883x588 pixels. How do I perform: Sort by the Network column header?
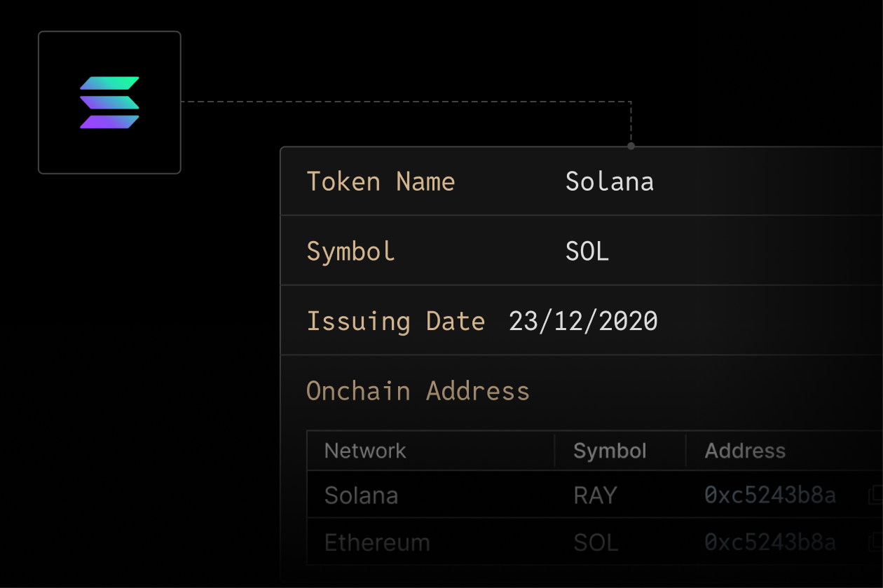tap(365, 451)
